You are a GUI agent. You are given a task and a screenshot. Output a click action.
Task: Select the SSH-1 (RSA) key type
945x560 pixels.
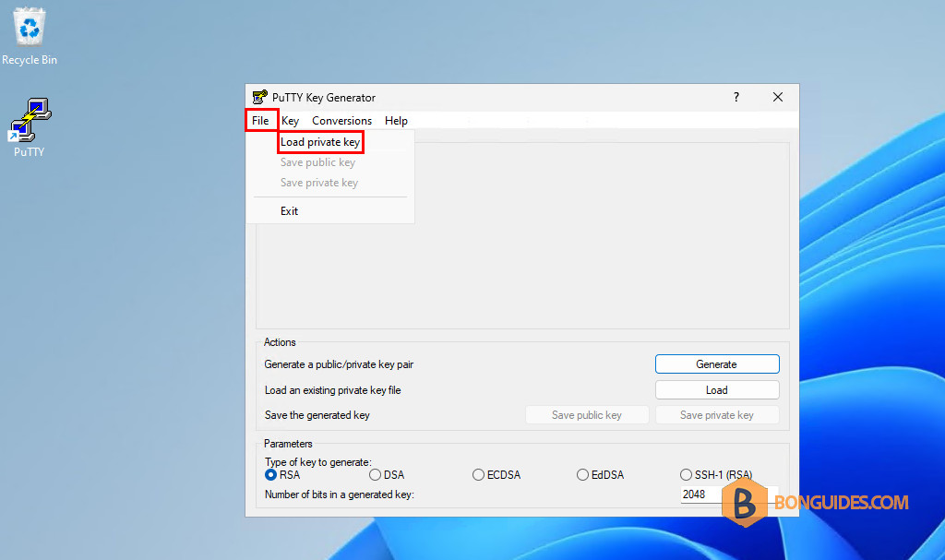[x=716, y=475]
